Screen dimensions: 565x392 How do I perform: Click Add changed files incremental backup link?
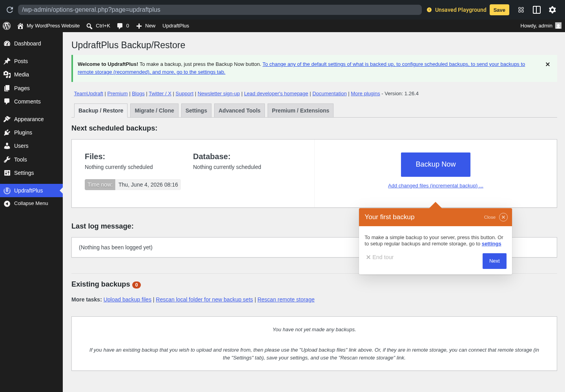click(x=436, y=186)
